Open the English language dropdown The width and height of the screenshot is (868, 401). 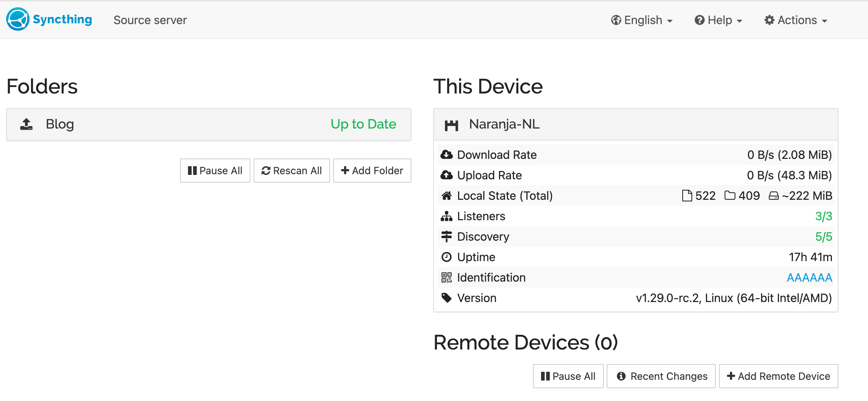pos(642,20)
